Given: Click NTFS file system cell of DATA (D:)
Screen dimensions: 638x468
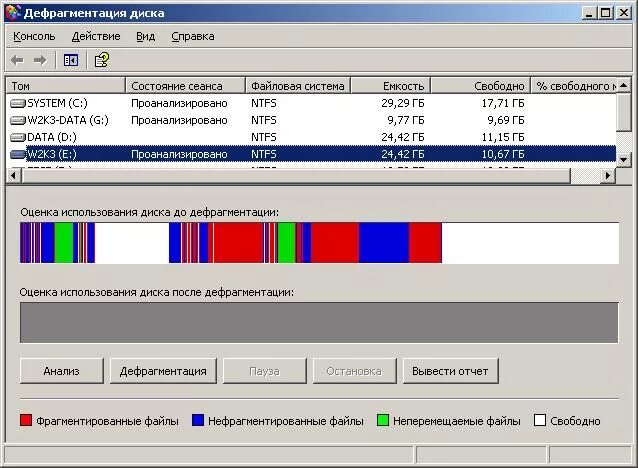Looking at the screenshot, I should (264, 137).
